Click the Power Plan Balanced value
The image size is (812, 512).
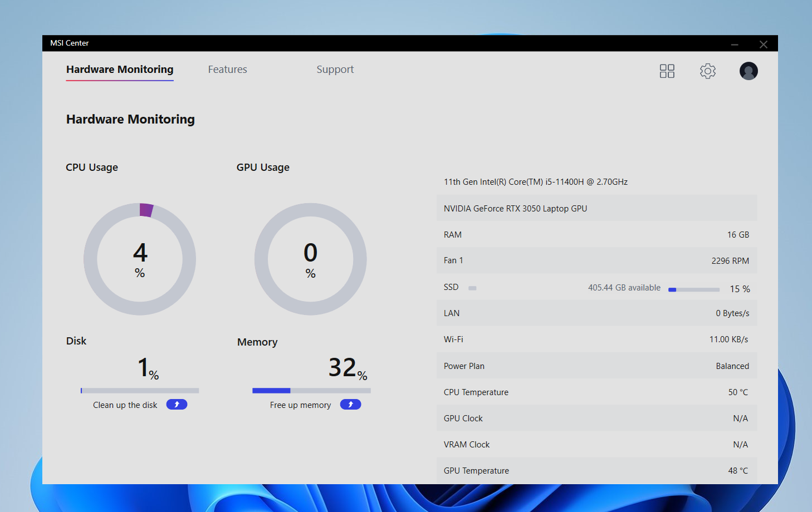pyautogui.click(x=732, y=366)
